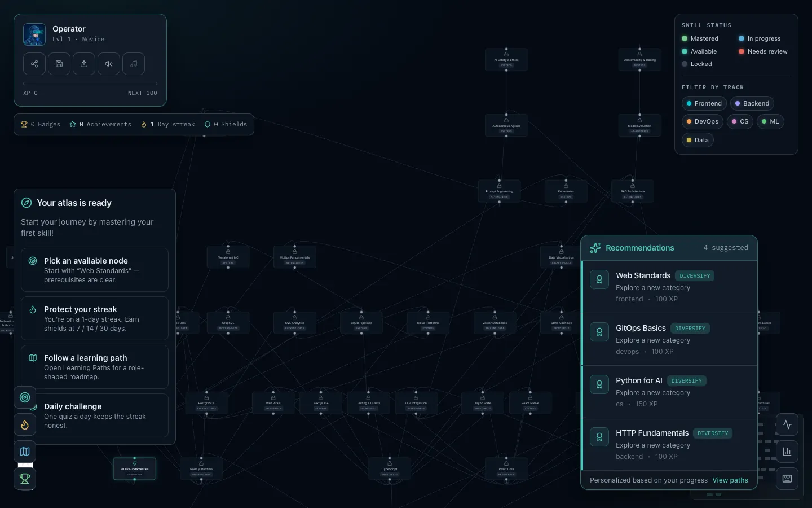
Task: Toggle the Backend track filter
Action: pyautogui.click(x=752, y=103)
